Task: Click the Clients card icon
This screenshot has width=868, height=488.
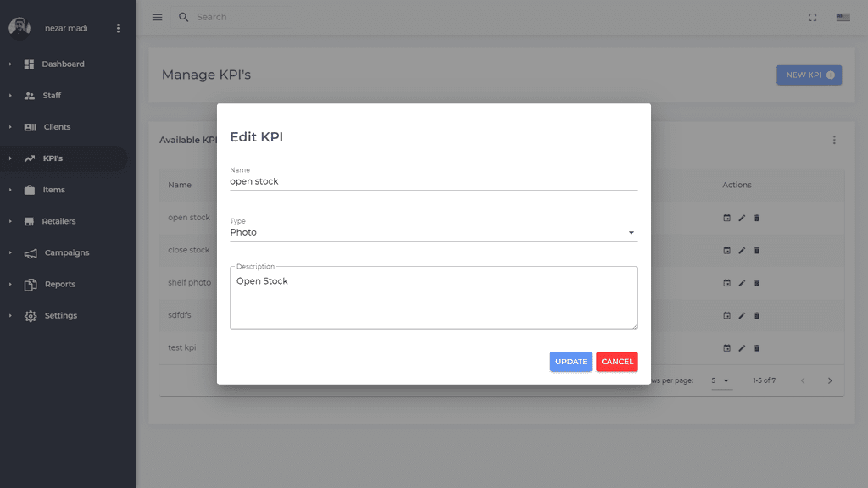Action: pos(30,127)
